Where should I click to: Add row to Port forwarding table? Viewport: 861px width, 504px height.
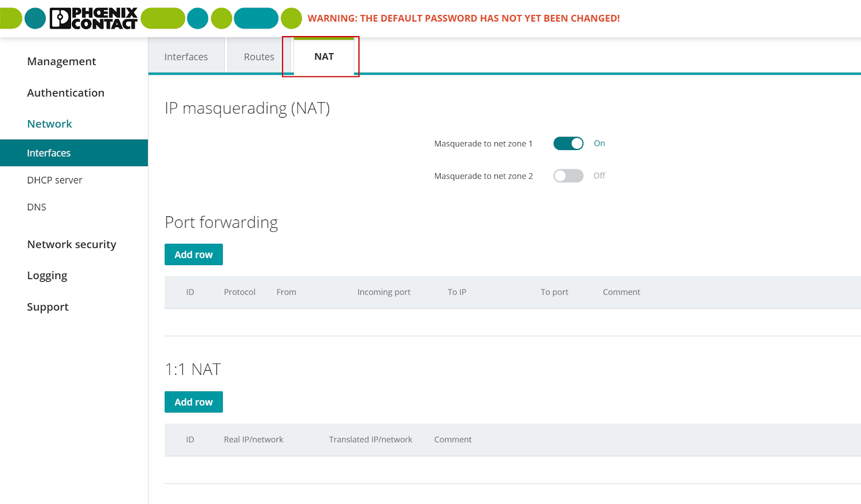click(x=194, y=254)
